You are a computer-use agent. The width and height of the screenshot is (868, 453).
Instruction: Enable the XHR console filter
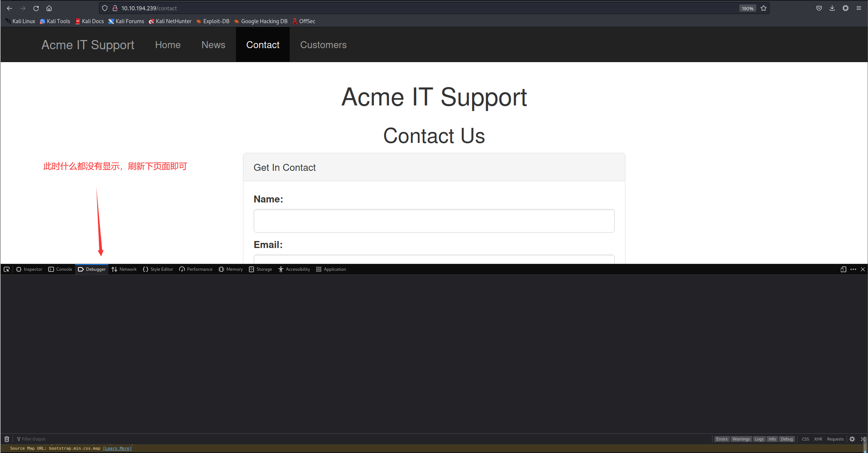818,439
